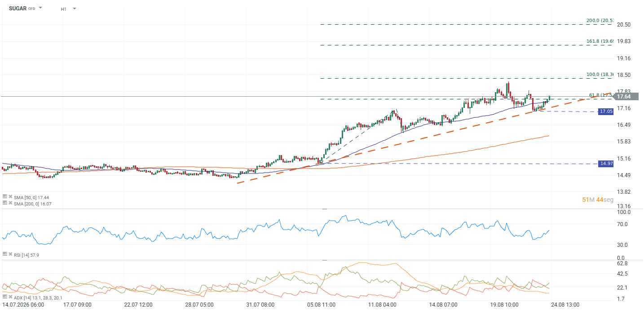Viewport: 644px width, 312px height.
Task: Click the 19.08 10:00 time axis label
Action: point(504,305)
